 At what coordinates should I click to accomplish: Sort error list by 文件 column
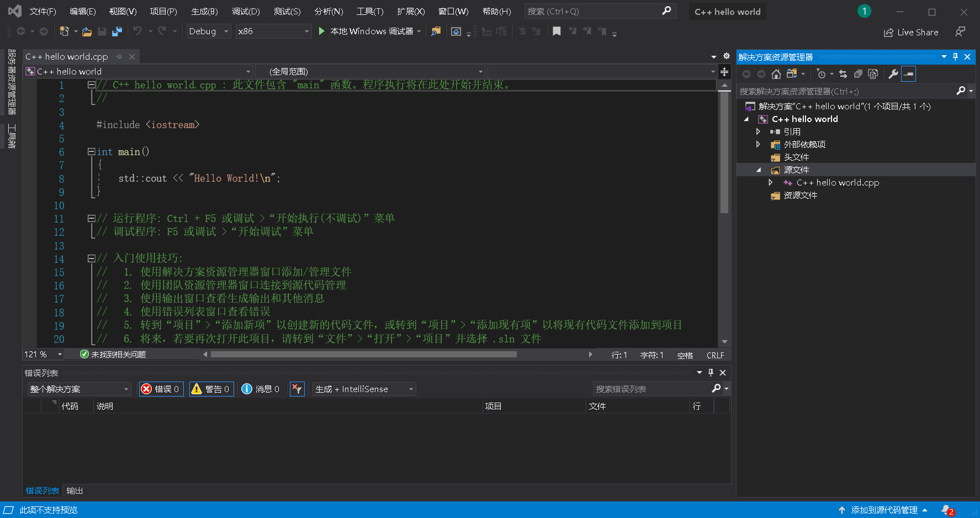638,406
